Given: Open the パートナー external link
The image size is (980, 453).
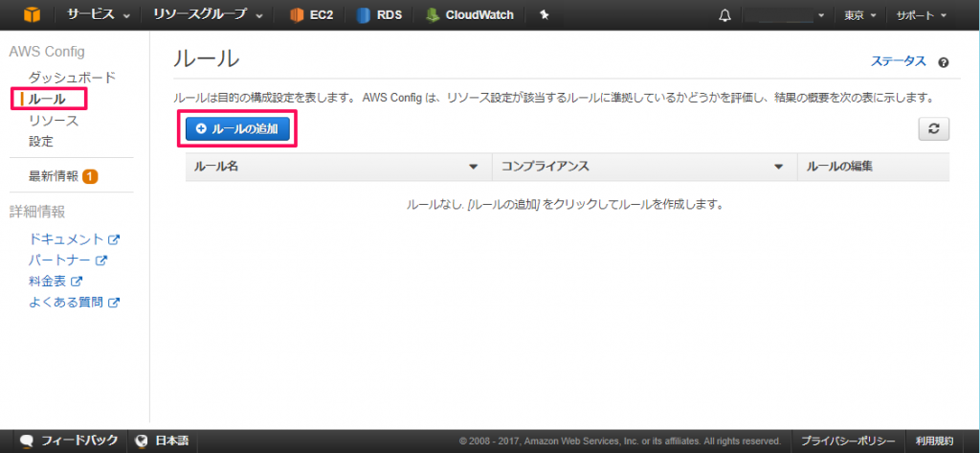Looking at the screenshot, I should point(68,260).
